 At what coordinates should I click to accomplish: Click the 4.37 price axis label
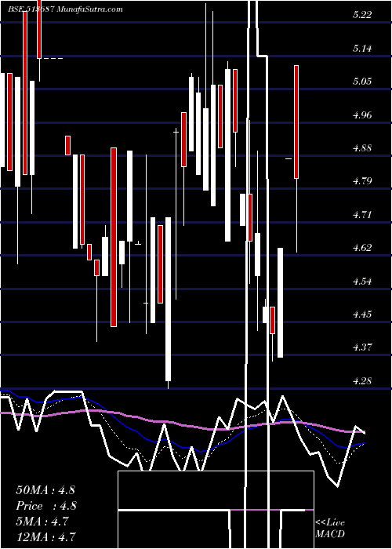362,347
